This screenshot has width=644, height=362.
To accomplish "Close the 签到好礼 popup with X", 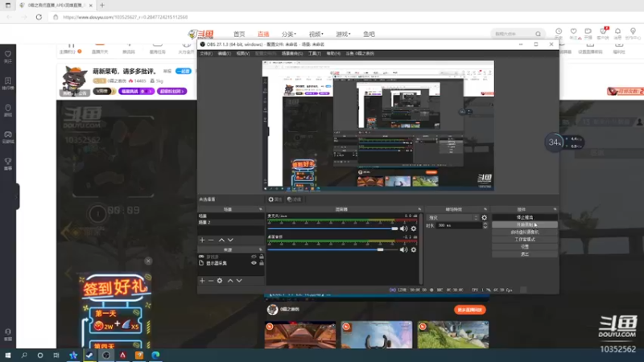I will click(x=148, y=261).
